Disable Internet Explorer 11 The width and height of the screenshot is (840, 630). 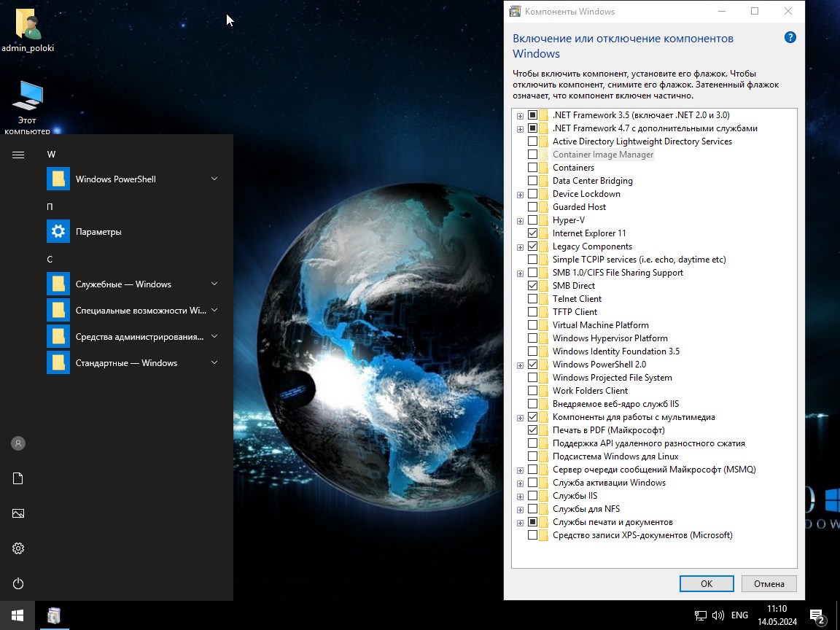coord(534,233)
